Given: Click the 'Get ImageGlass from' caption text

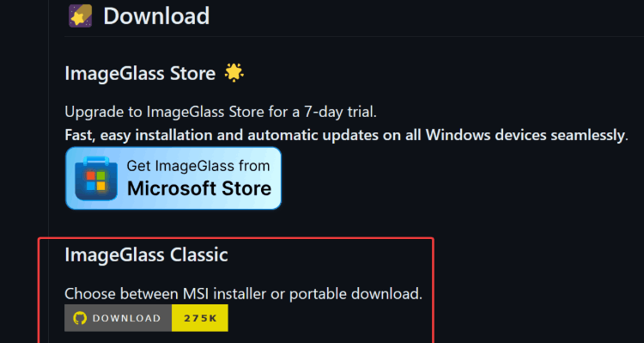Looking at the screenshot, I should [198, 166].
